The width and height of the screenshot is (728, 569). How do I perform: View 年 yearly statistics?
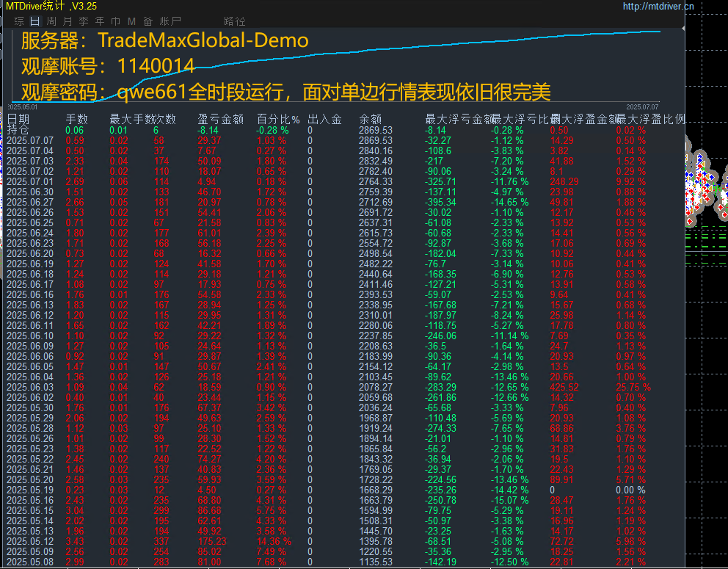[99, 21]
